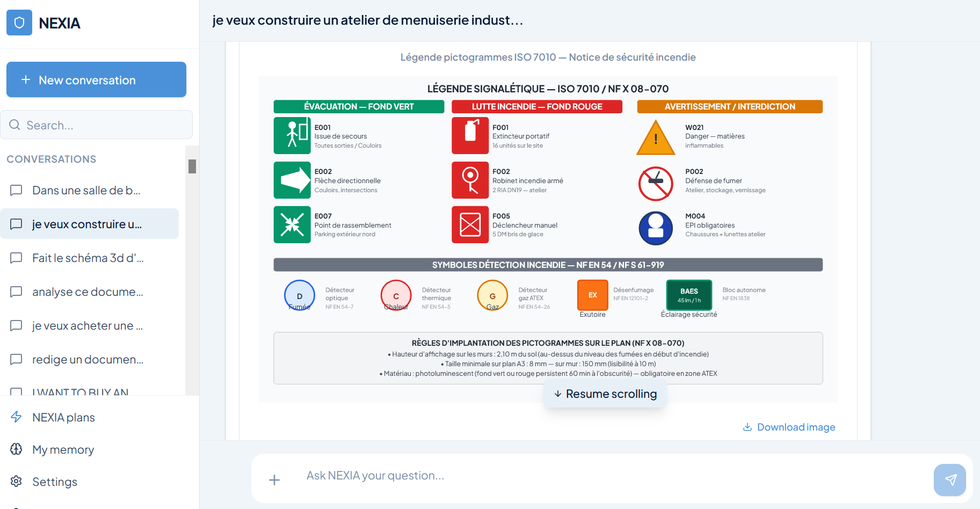Click the brain icon for My memory
The height and width of the screenshot is (509, 980).
[x=16, y=449]
